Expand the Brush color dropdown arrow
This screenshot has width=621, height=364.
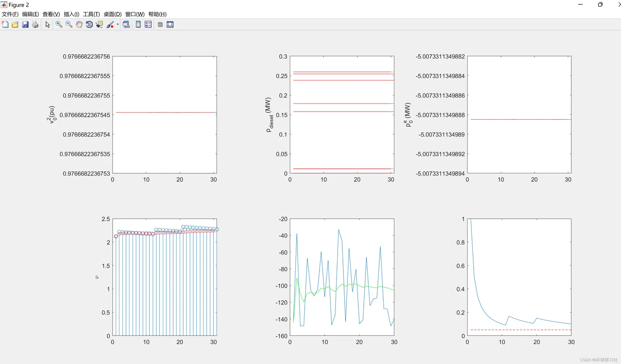(118, 25)
